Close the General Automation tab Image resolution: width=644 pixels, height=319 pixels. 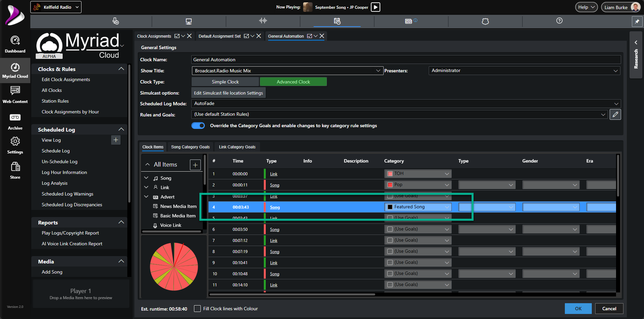(322, 36)
